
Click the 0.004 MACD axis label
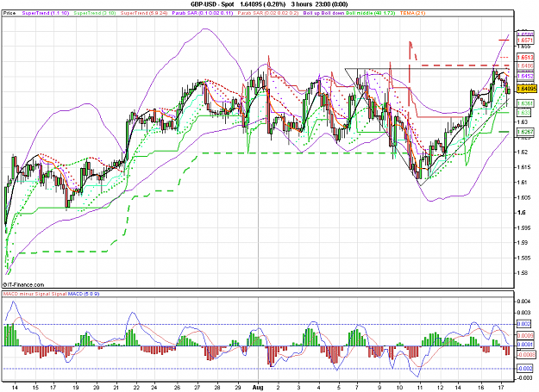523,302
